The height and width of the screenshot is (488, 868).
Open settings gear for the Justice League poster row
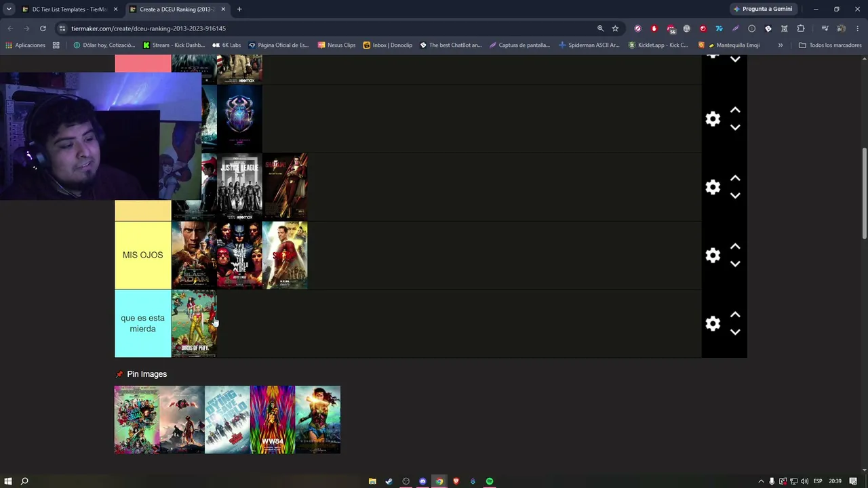click(713, 187)
